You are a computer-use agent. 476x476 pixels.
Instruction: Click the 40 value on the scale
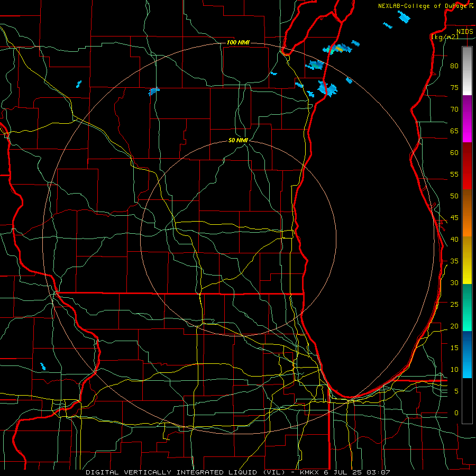pyautogui.click(x=454, y=239)
